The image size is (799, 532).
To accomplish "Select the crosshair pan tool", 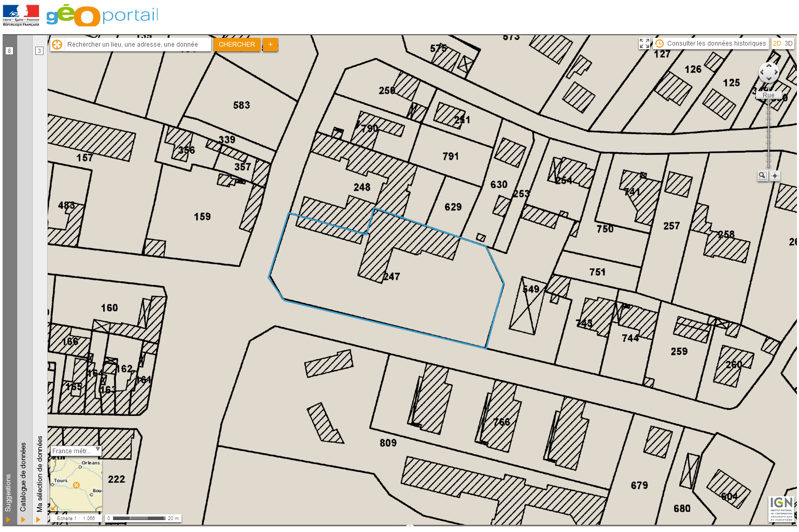I will [775, 176].
